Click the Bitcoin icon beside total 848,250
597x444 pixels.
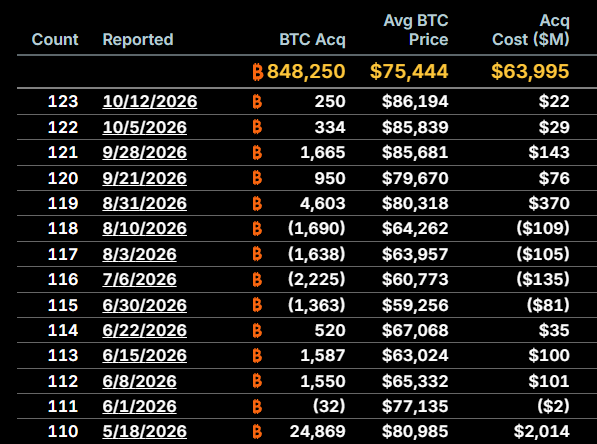(x=258, y=72)
